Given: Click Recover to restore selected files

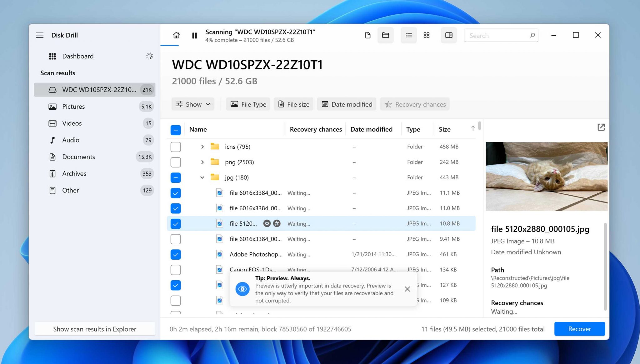Looking at the screenshot, I should [579, 329].
